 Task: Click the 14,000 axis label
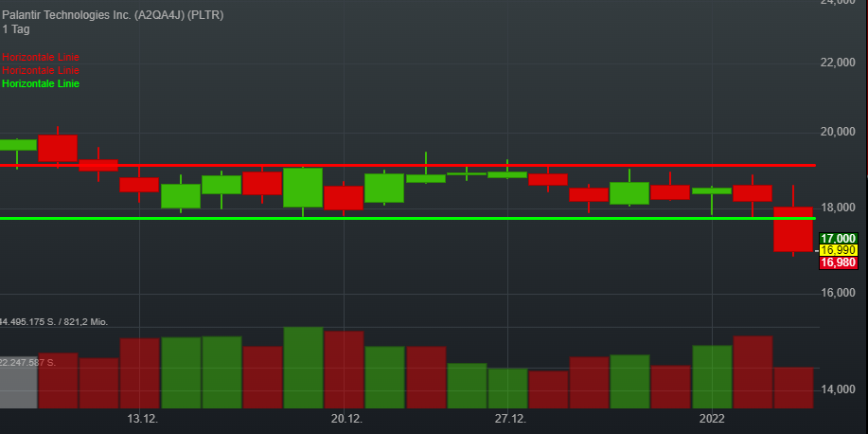(x=837, y=389)
